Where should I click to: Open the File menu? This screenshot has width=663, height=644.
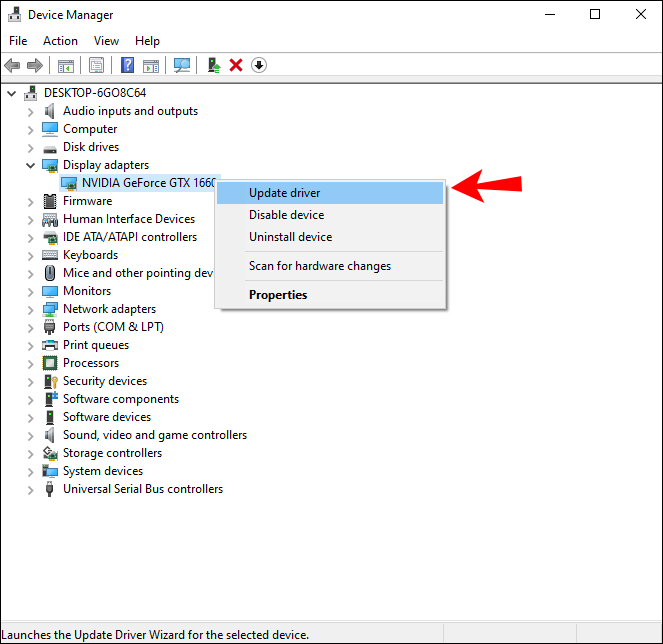click(x=18, y=41)
